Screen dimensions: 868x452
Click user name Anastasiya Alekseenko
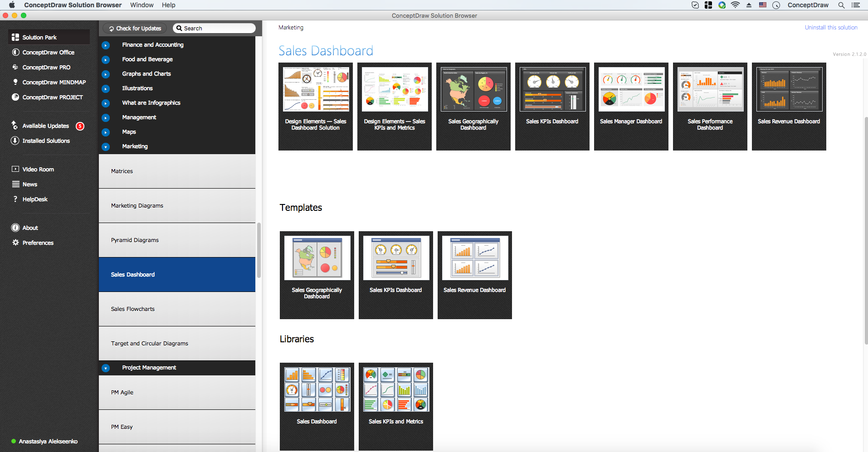point(48,441)
